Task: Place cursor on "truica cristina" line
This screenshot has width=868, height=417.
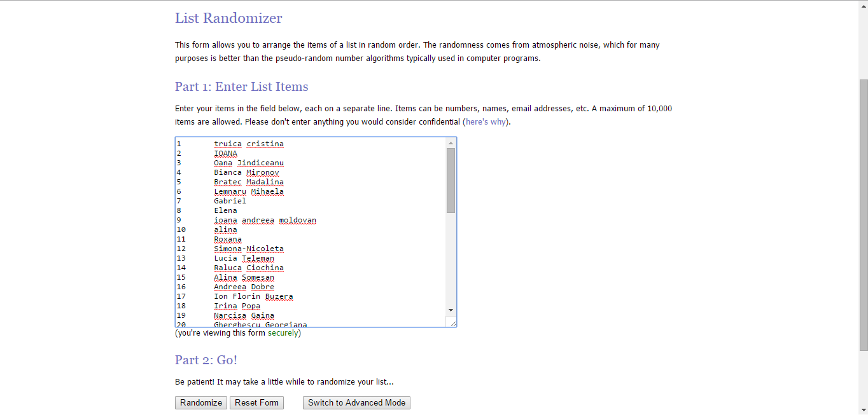Action: coord(249,144)
